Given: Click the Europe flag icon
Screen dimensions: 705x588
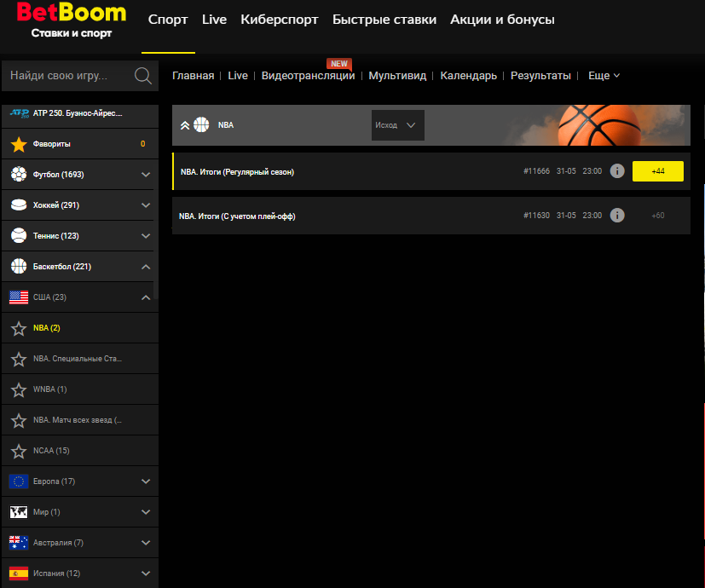Looking at the screenshot, I should [19, 481].
